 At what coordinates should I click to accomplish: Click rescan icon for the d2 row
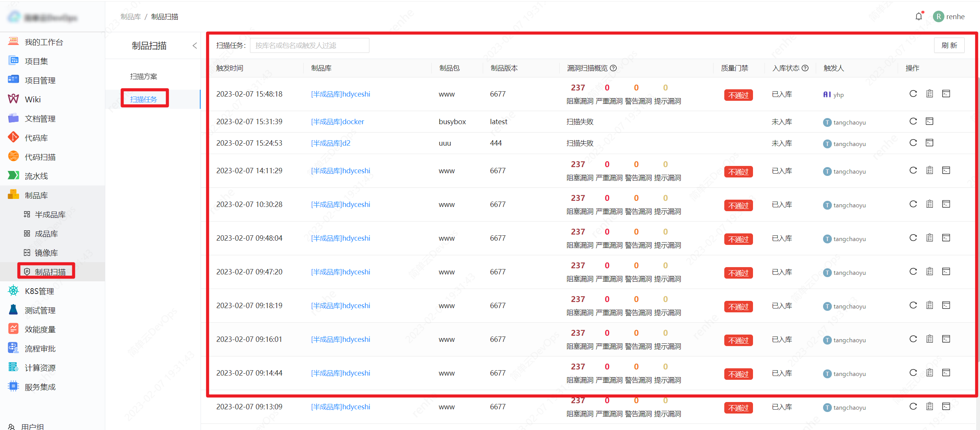click(x=913, y=143)
